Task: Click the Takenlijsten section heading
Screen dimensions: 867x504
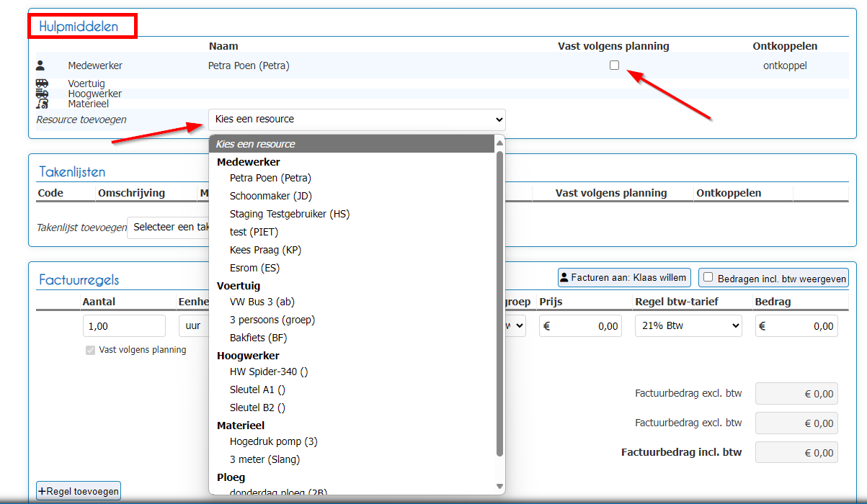Action: click(72, 172)
